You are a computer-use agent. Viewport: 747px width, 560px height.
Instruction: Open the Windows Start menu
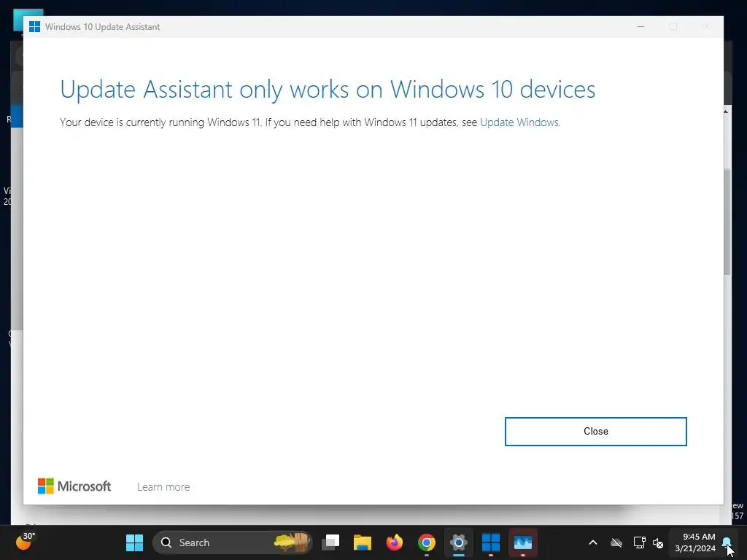pos(134,542)
